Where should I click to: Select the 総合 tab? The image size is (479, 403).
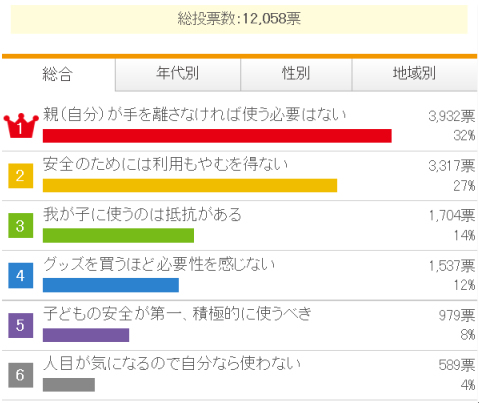[x=58, y=75]
